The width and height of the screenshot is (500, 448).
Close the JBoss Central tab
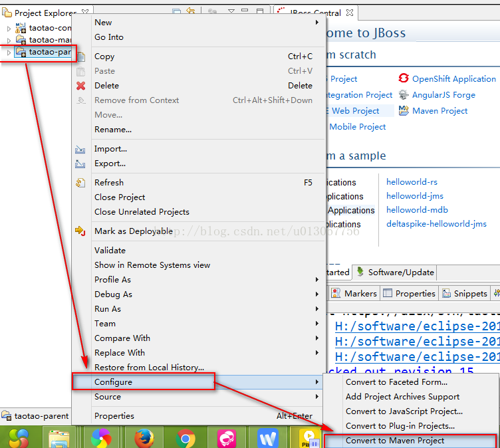(350, 13)
